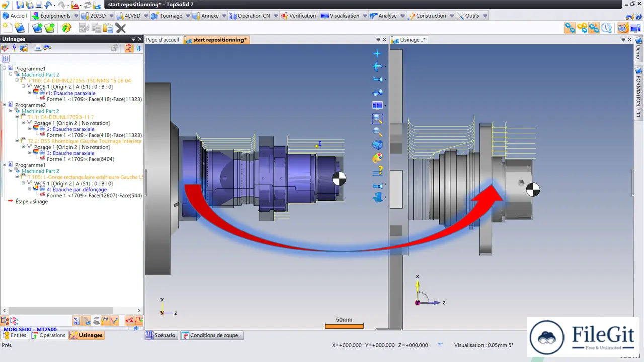Click the blue plus view icon

[377, 53]
